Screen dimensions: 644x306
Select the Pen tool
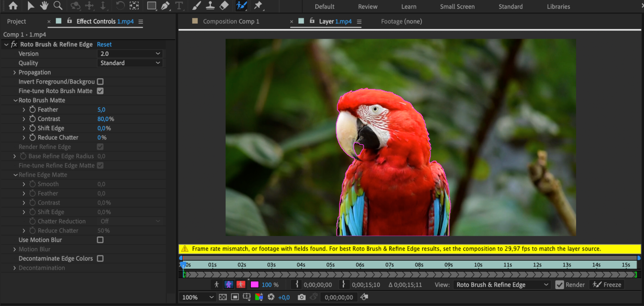click(x=165, y=6)
